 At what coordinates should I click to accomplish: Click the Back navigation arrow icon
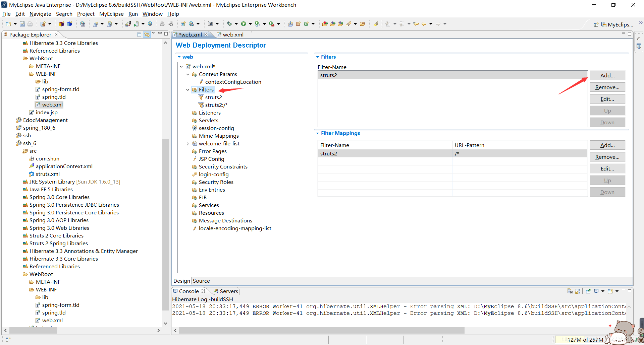[424, 24]
